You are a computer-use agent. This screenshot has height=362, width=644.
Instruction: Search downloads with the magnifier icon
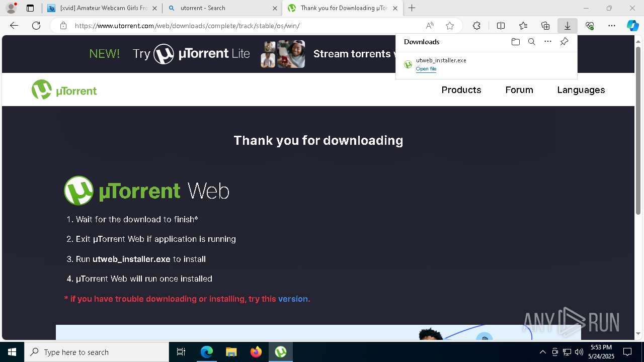coord(531,42)
